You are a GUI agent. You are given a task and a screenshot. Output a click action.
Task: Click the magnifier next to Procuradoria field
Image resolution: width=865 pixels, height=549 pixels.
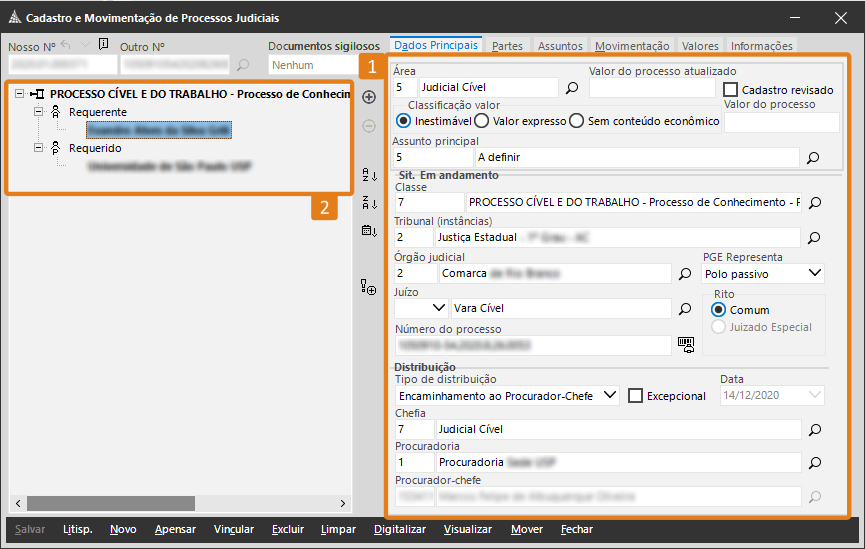[x=814, y=463]
